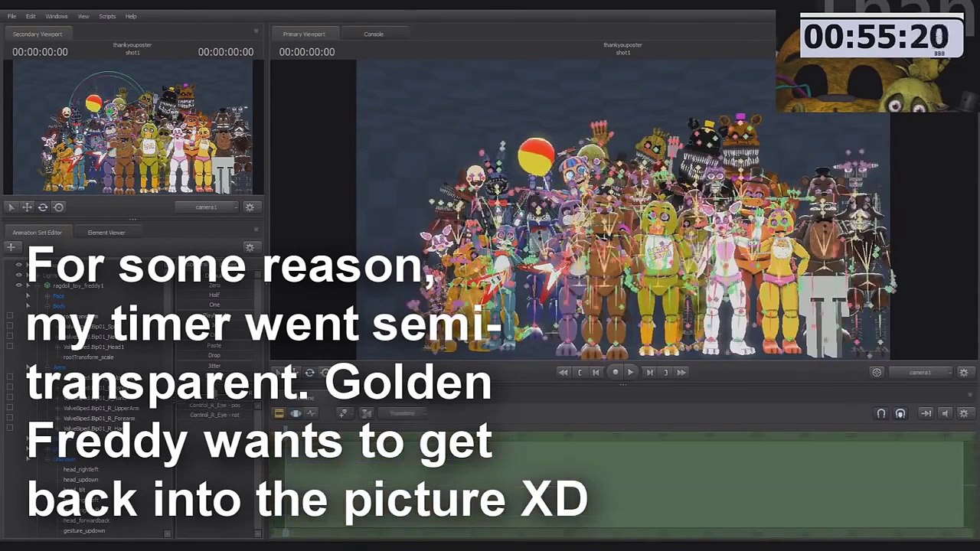Step forward one frame
The height and width of the screenshot is (551, 980).
coord(649,373)
